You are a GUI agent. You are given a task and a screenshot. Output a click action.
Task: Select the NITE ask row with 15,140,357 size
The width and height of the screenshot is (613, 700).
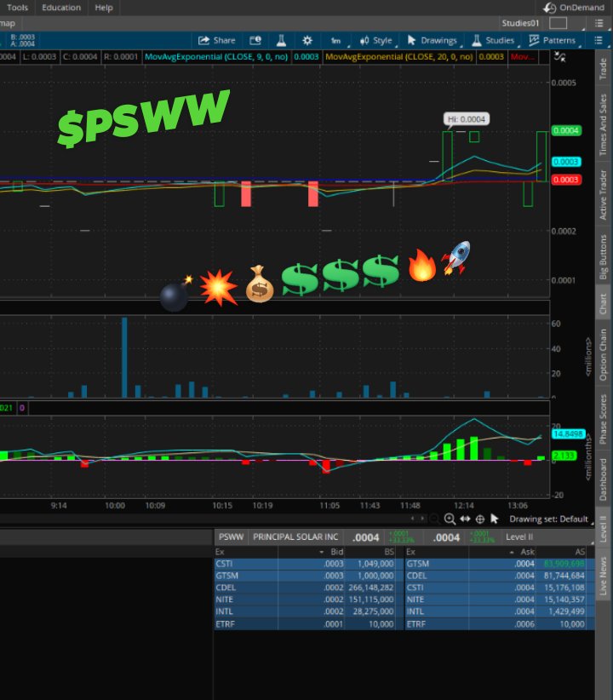(x=500, y=600)
